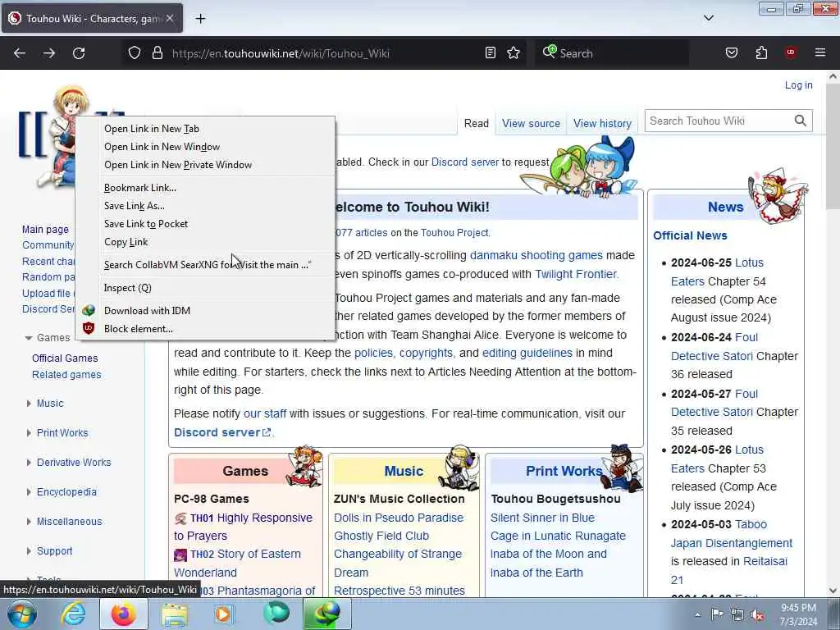Switch to the View history tab
The image size is (840, 630).
(602, 124)
